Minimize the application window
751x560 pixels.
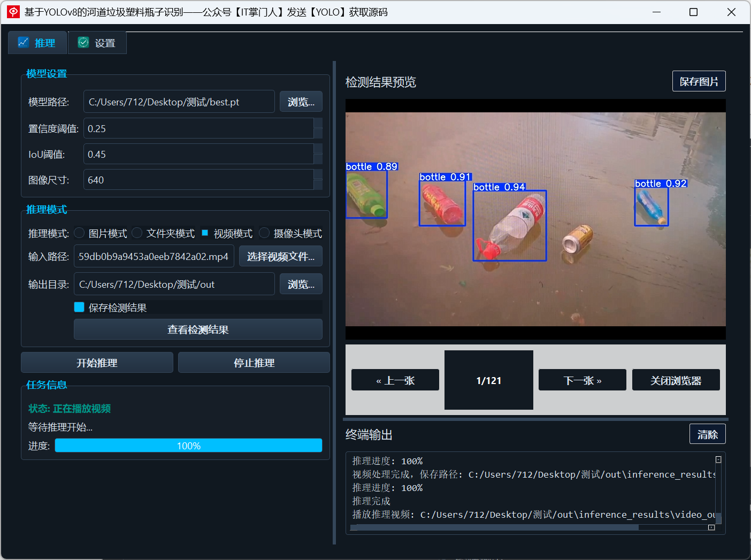(657, 12)
